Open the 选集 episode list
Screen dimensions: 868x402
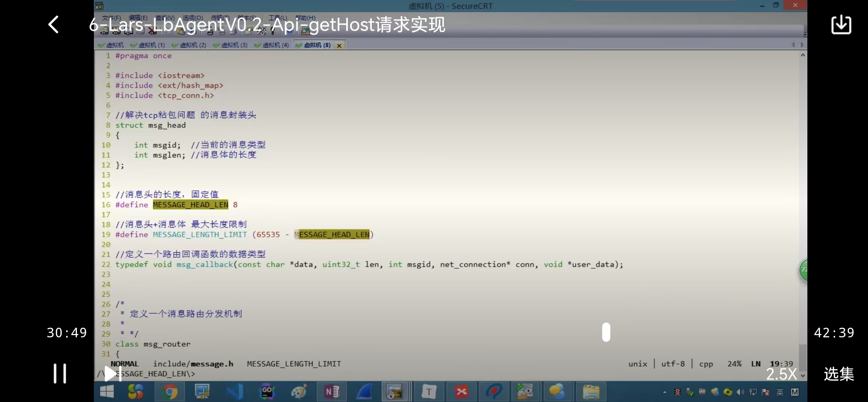click(x=838, y=374)
